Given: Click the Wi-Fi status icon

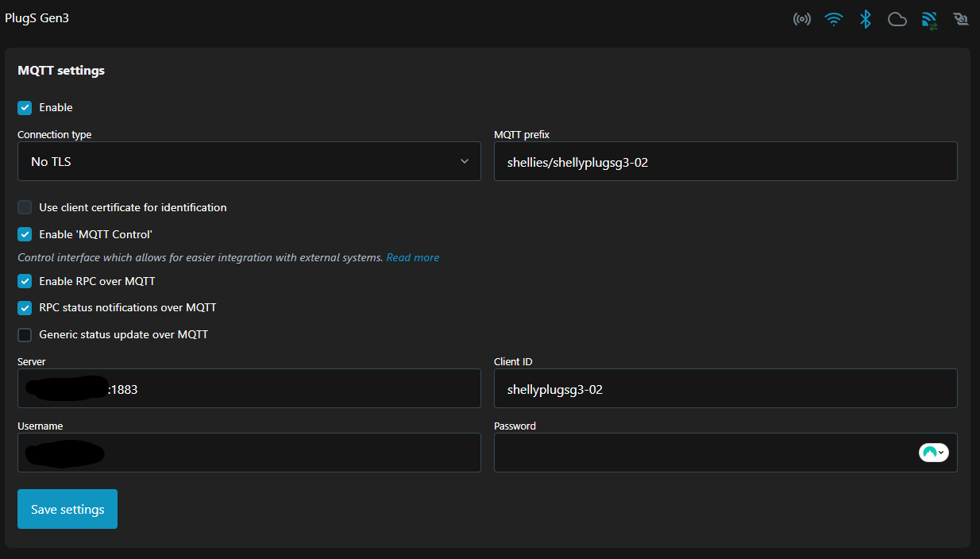Looking at the screenshot, I should pos(833,19).
